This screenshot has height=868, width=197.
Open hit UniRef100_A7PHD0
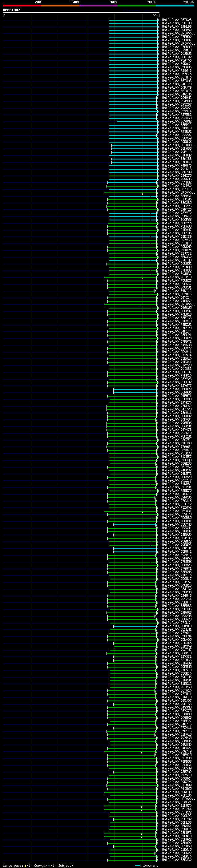(x=177, y=37)
